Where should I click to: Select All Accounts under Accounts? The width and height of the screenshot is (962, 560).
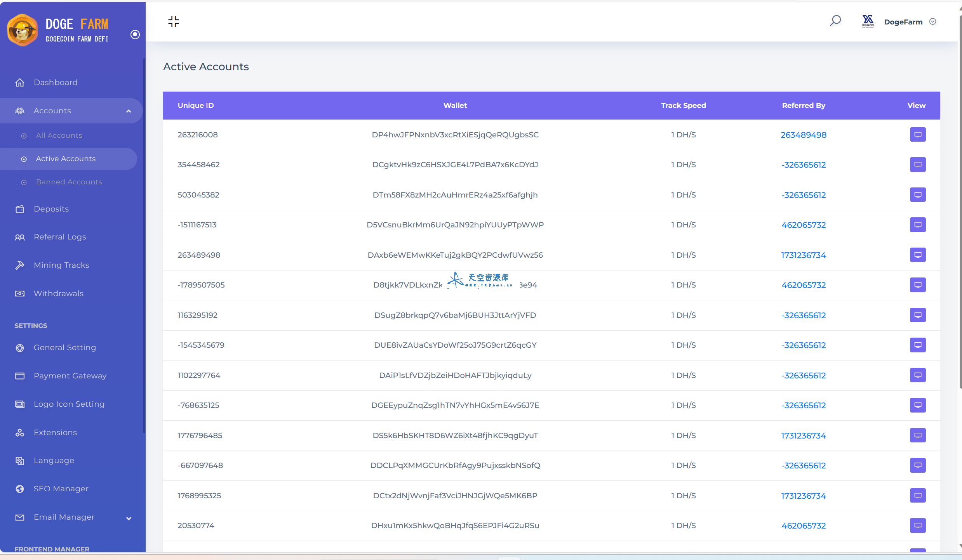coord(59,135)
